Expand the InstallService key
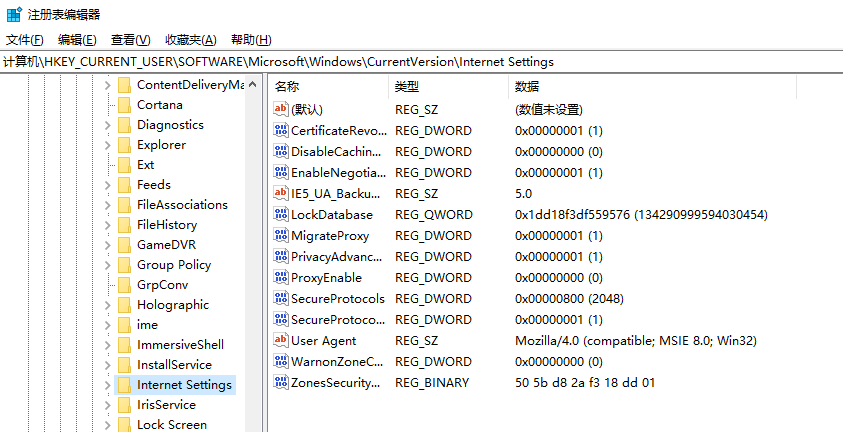843x432 pixels. (108, 365)
